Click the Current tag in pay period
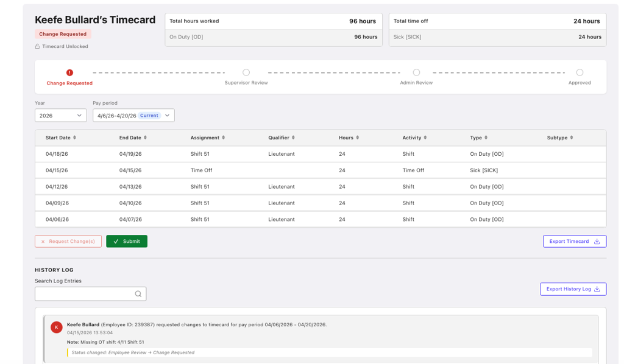Screen dimensions: 624x364 149,116
